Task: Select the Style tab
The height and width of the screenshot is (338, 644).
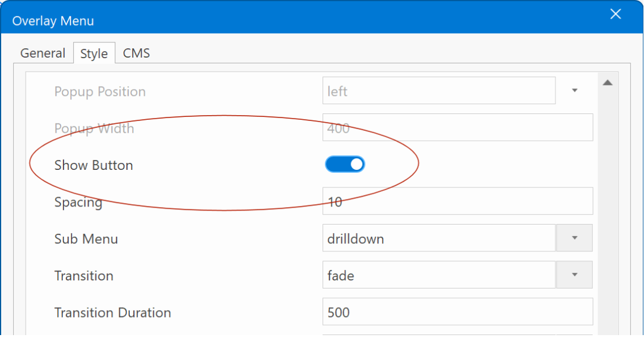Action: pyautogui.click(x=94, y=54)
